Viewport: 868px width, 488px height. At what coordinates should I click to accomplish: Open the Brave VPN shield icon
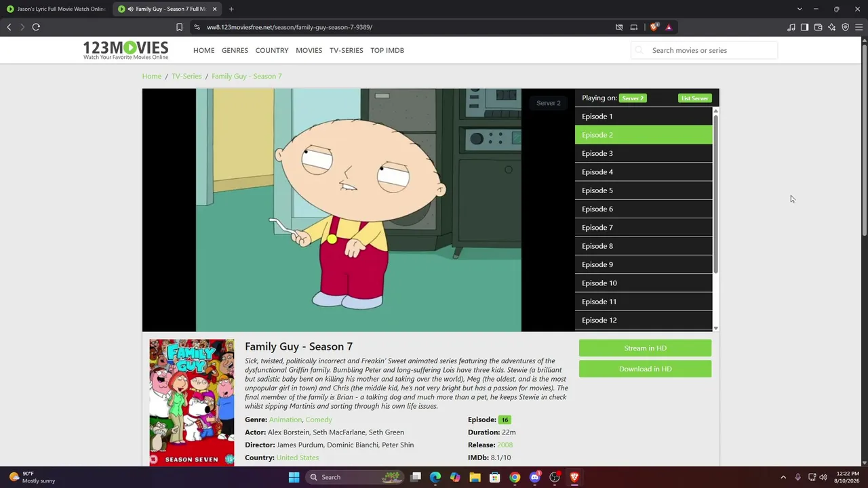[845, 27]
